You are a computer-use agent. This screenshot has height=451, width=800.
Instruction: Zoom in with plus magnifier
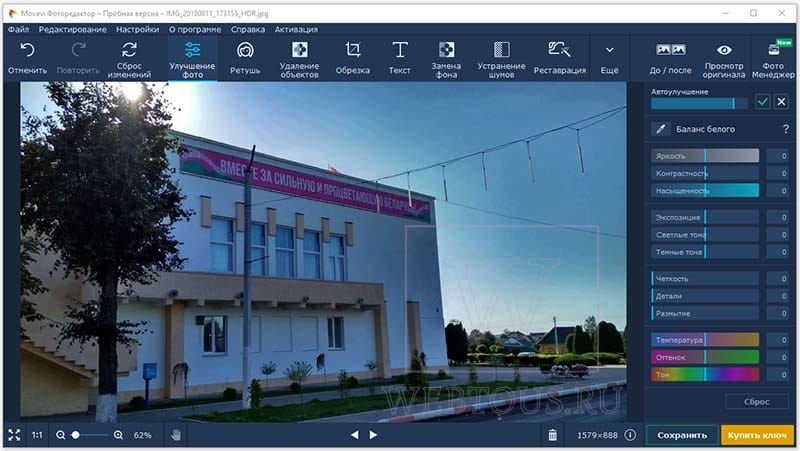[x=118, y=435]
